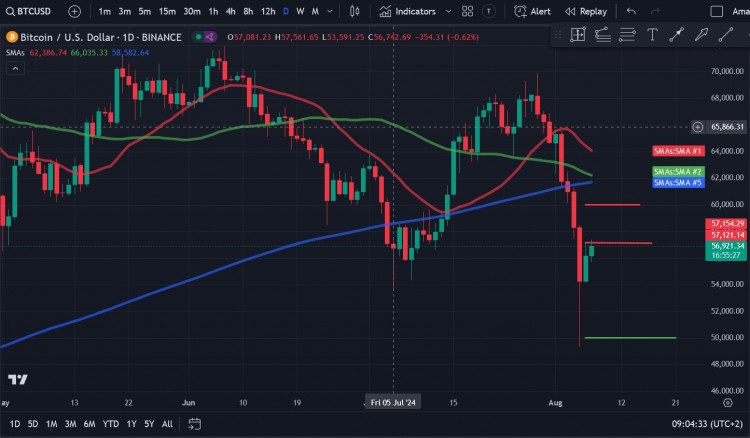Select the Text tool
This screenshot has width=750, height=438.
click(x=652, y=34)
